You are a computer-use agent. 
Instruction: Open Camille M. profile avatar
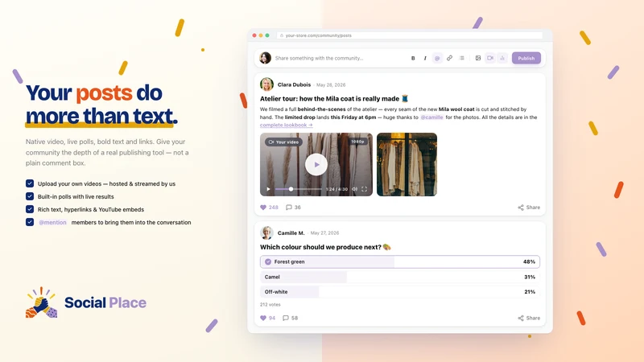click(x=266, y=232)
